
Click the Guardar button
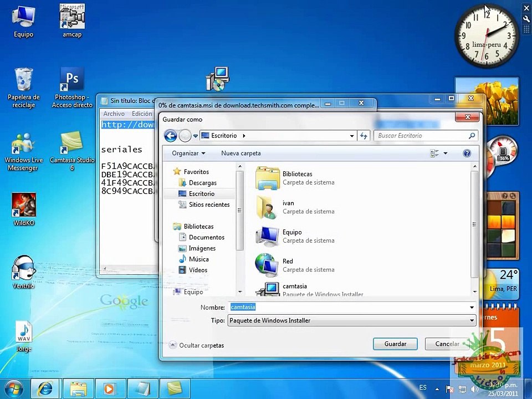point(395,344)
